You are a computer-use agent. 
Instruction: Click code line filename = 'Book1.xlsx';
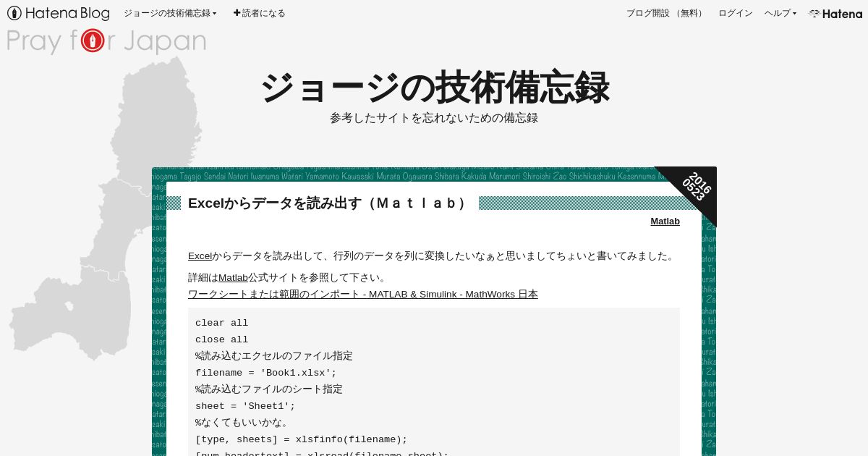click(266, 373)
